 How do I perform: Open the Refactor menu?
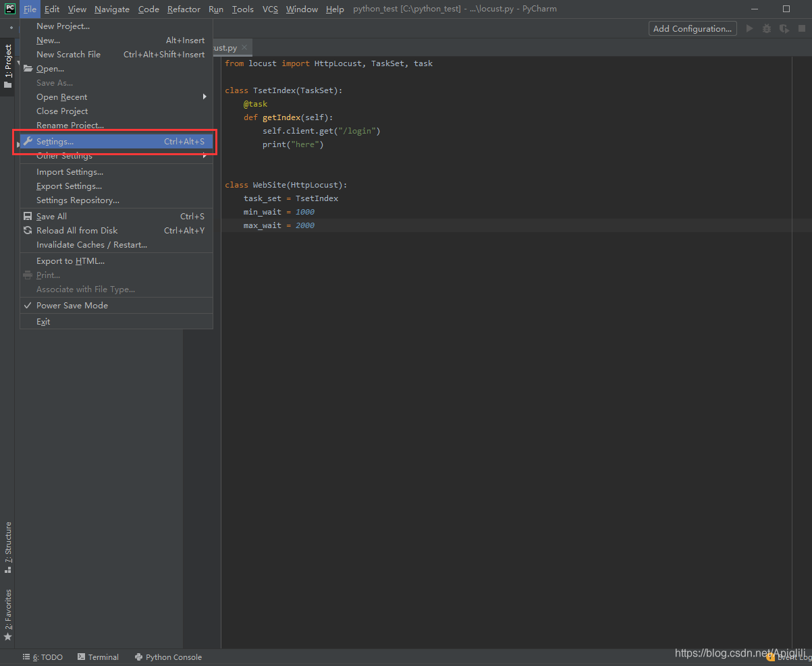coord(184,9)
